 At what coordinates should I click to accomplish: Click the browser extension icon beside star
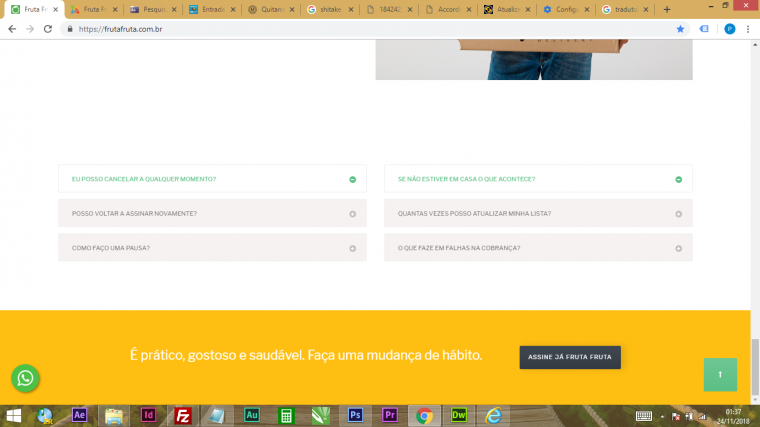[704, 29]
